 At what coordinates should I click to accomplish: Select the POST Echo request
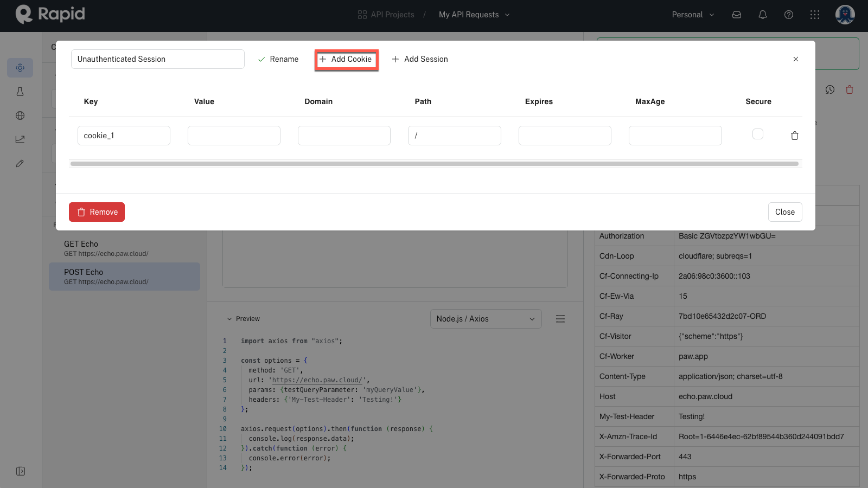124,277
